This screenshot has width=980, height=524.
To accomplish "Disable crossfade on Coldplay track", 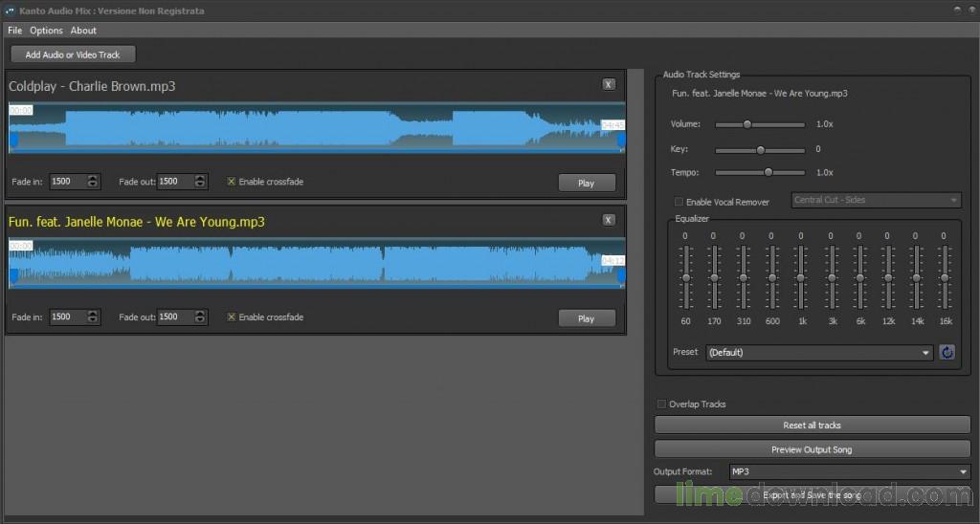I will 232,182.
